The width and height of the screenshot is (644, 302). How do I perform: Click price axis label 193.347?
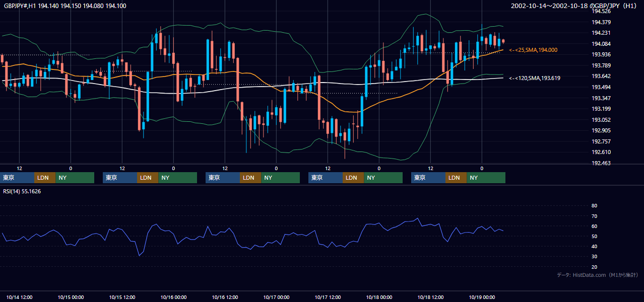[x=601, y=98]
